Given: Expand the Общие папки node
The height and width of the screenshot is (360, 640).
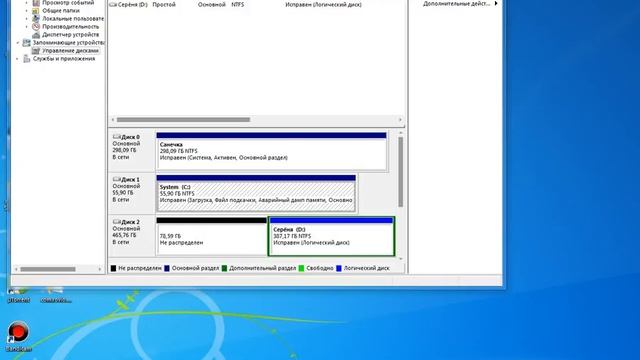Looking at the screenshot, I should click(x=27, y=11).
